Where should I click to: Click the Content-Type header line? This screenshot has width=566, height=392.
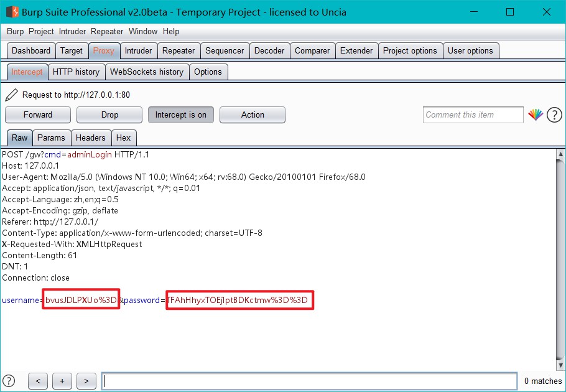[x=132, y=233]
